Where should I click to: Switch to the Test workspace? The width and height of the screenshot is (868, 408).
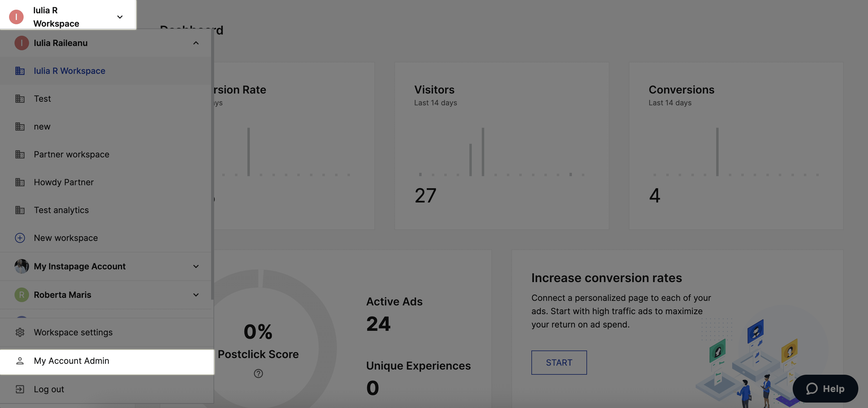(42, 99)
